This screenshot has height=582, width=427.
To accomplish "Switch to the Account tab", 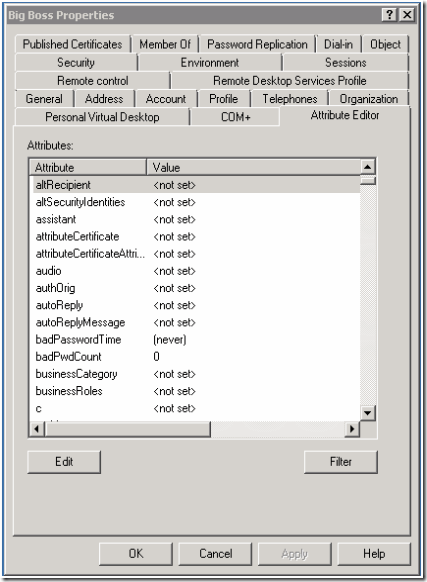I will point(166,99).
